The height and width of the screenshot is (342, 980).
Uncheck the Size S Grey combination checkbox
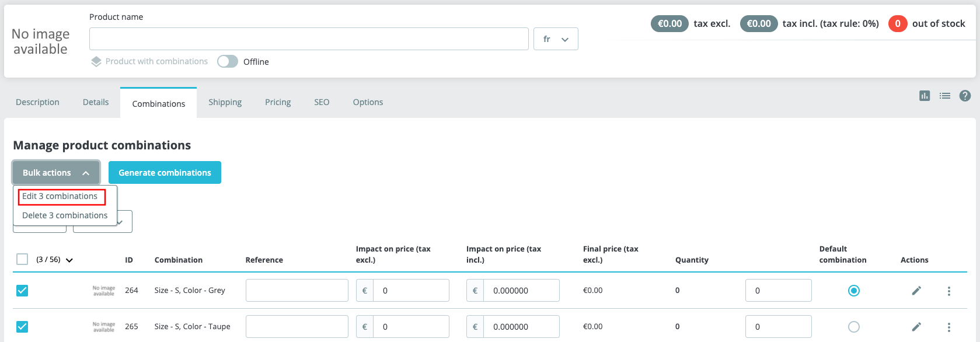[22, 291]
